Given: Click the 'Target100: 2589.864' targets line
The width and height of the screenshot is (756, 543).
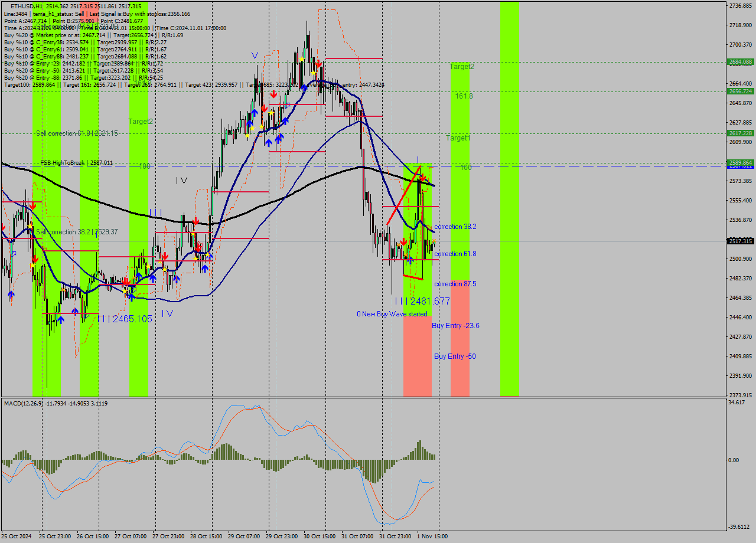Looking at the screenshot, I should point(194,85).
